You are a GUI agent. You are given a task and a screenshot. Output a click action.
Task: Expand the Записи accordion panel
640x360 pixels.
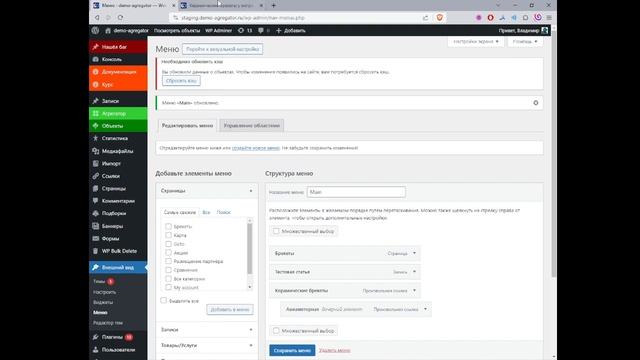tap(251, 329)
